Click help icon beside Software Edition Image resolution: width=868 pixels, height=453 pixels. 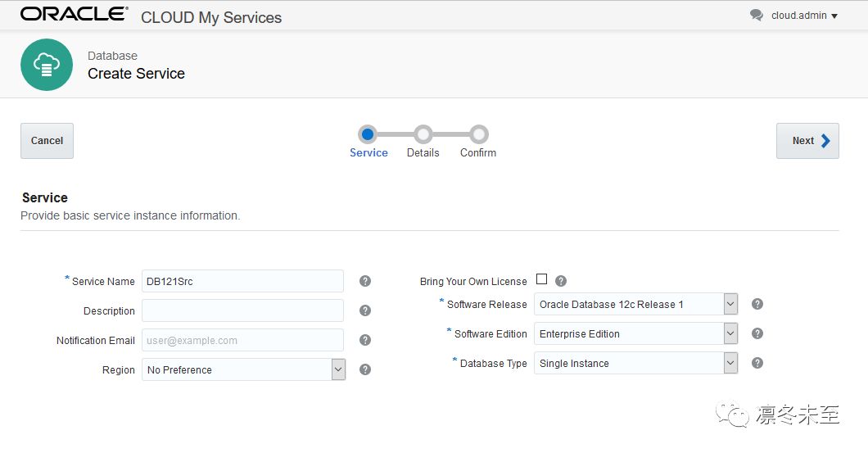tap(757, 333)
